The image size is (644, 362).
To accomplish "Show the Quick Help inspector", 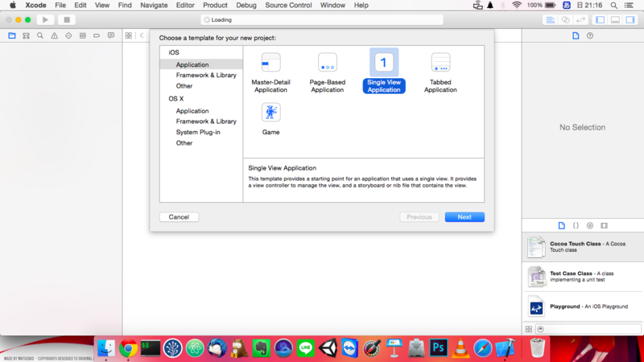I will [x=590, y=35].
